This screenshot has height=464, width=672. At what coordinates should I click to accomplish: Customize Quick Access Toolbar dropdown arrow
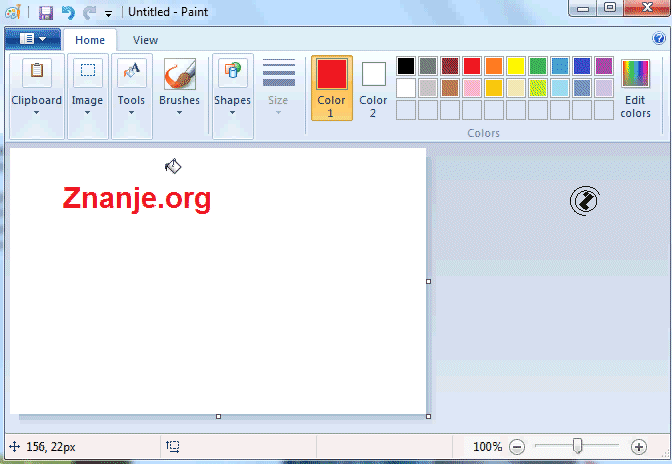pos(108,14)
